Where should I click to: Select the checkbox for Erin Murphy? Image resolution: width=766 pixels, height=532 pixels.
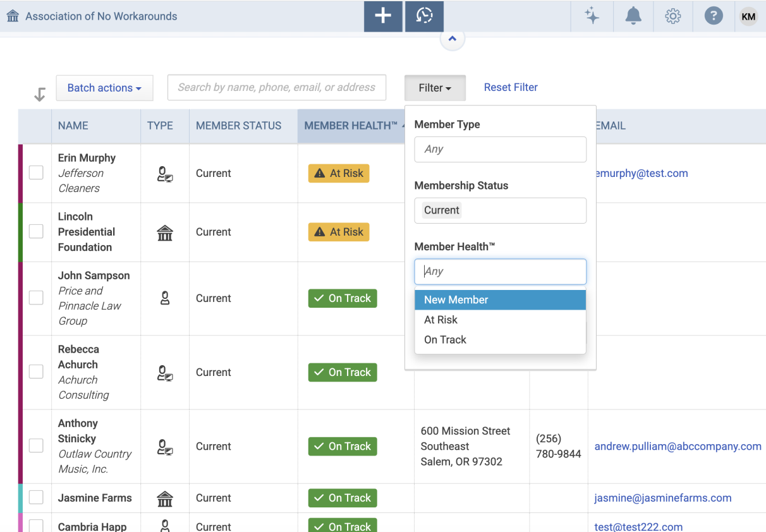(36, 173)
